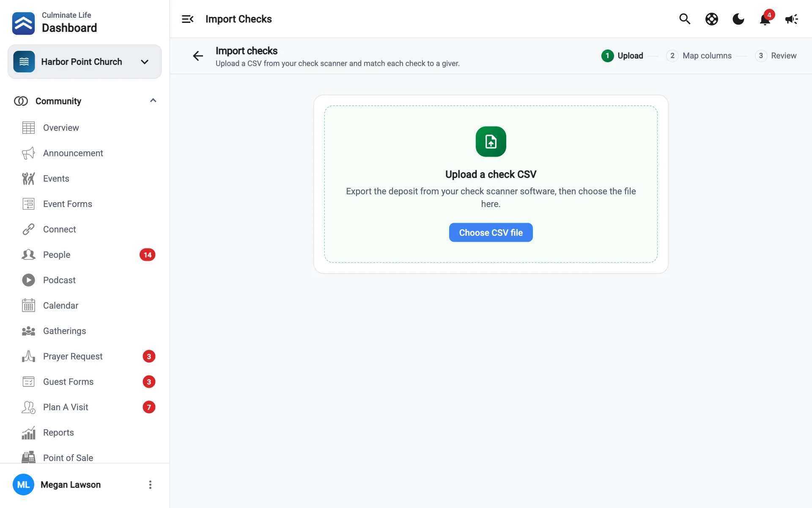
Task: Click the Import checks page heading
Action: click(x=247, y=51)
